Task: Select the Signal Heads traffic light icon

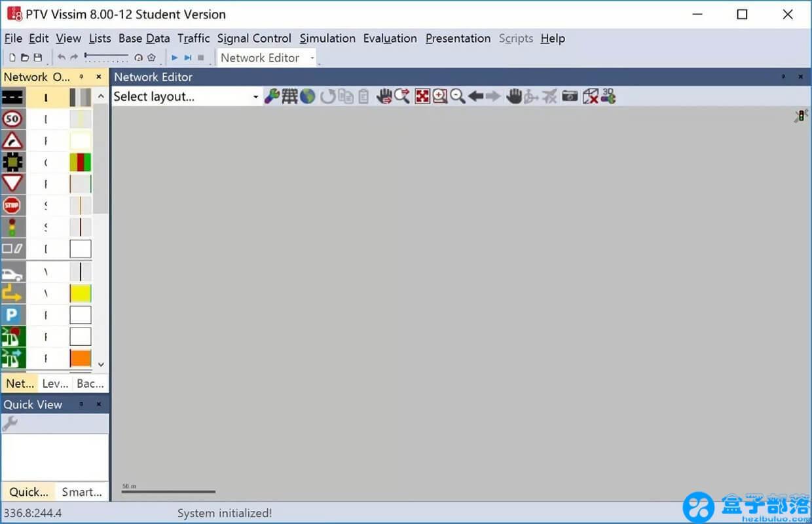Action: (13, 227)
